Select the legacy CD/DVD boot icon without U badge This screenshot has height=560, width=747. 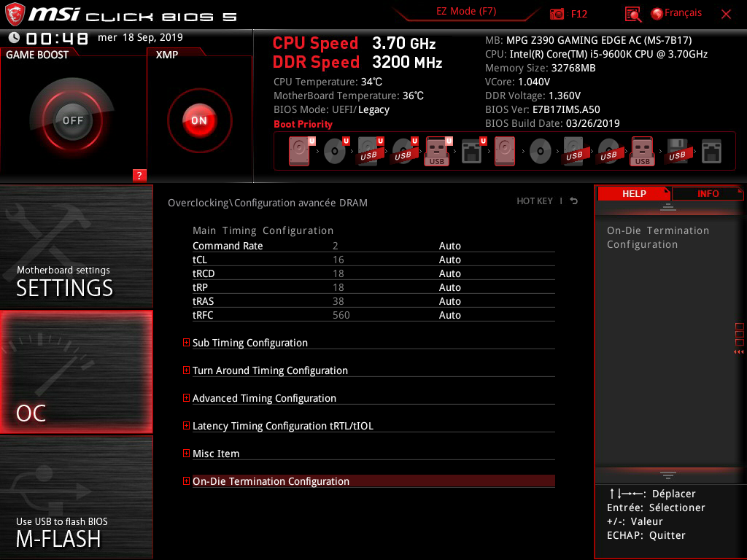pos(540,151)
